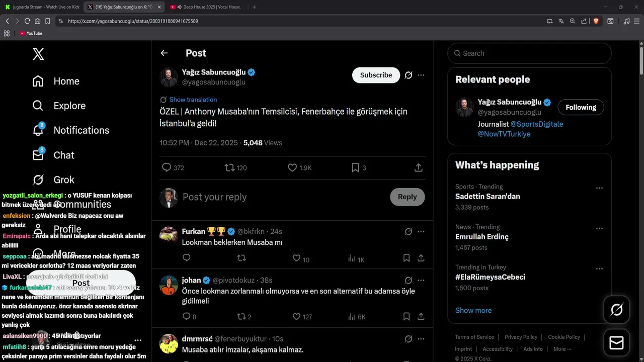The width and height of the screenshot is (644, 362).
Task: Expand options for Sadettin Saran'dan trend
Action: tap(599, 188)
